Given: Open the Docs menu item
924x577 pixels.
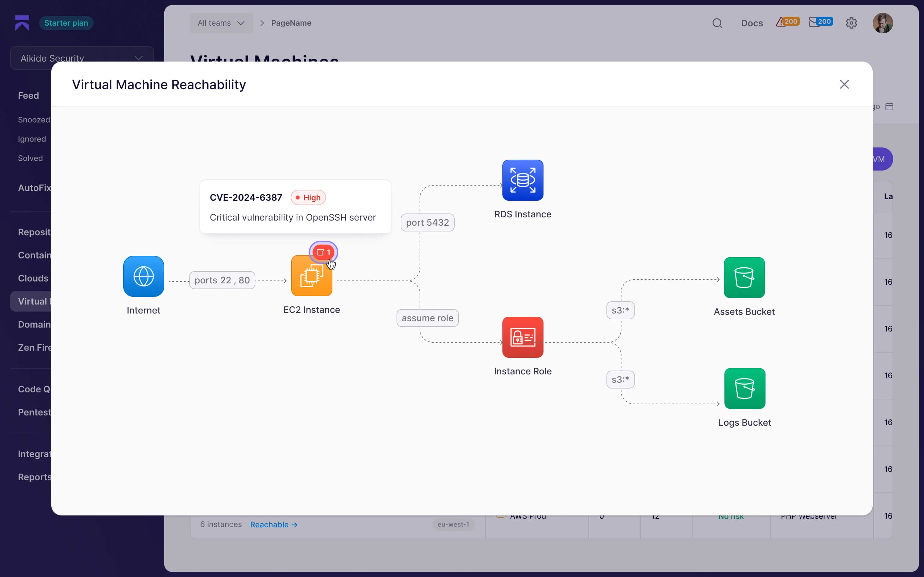Looking at the screenshot, I should tap(752, 23).
